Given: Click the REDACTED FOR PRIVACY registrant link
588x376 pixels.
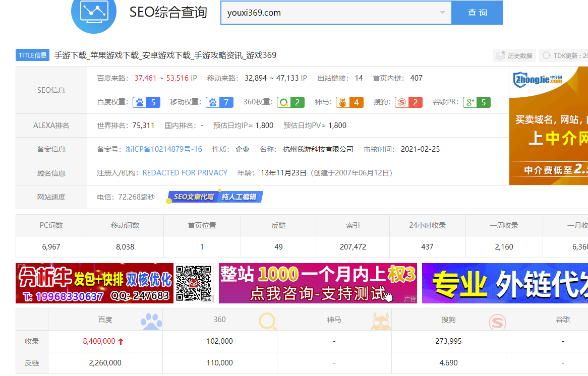Looking at the screenshot, I should pos(185,173).
